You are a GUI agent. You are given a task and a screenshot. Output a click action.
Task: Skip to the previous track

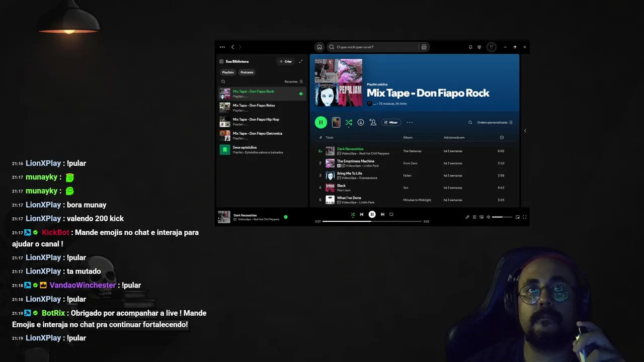tap(361, 214)
